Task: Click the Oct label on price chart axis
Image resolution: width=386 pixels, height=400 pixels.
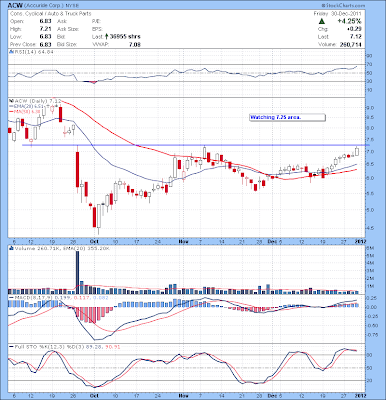Action: pos(94,241)
